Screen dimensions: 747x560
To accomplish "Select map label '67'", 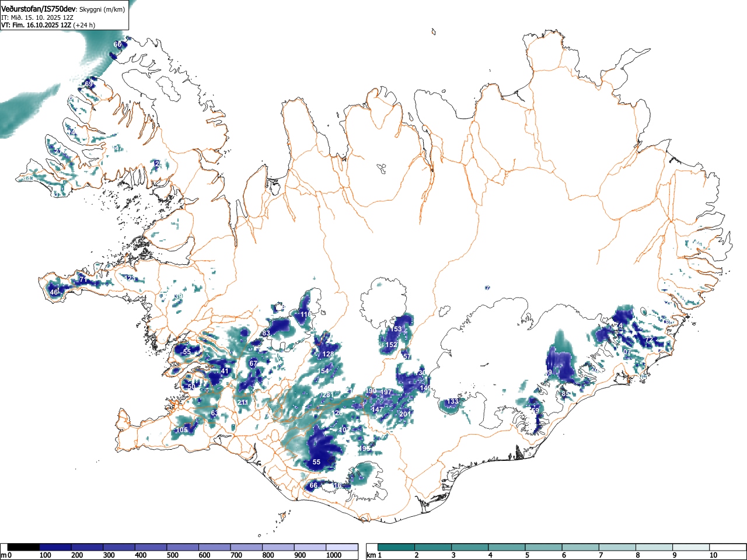I will pyautogui.click(x=253, y=363).
